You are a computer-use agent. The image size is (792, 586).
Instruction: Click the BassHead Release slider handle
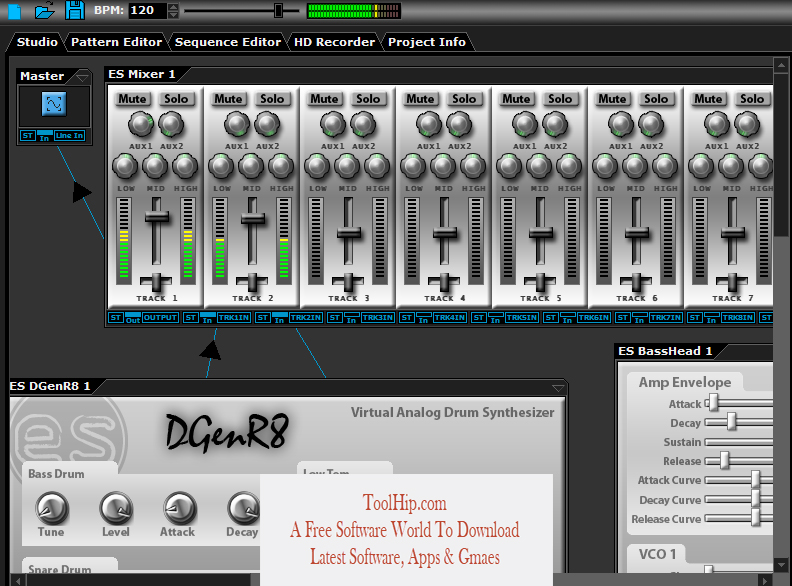click(x=724, y=460)
